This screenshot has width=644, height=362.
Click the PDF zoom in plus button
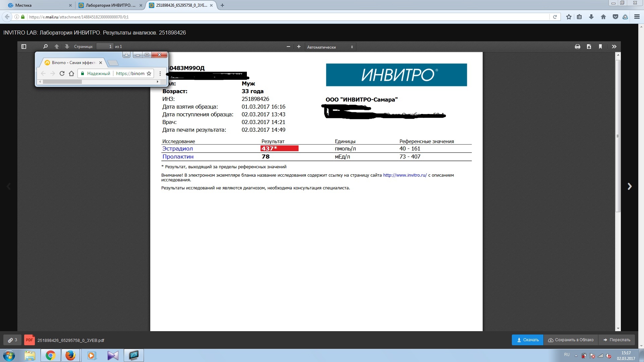[299, 47]
